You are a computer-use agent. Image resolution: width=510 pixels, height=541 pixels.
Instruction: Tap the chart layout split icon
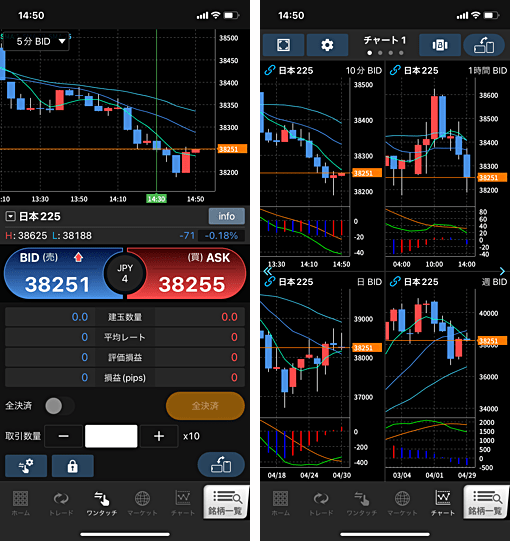click(440, 45)
